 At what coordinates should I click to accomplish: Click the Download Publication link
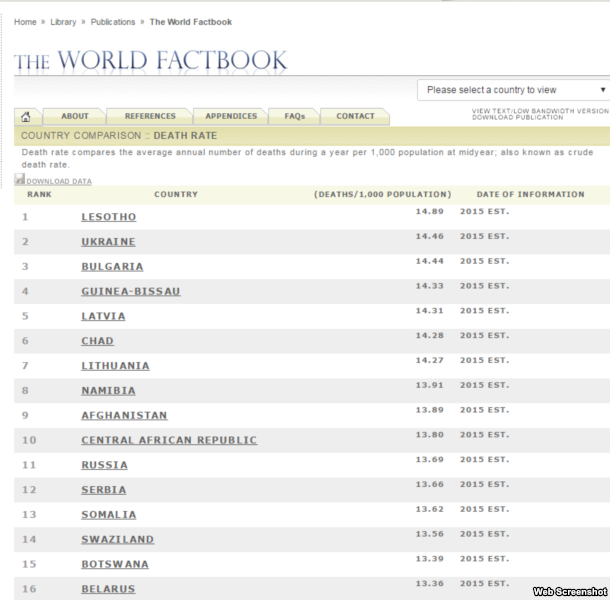point(520,118)
